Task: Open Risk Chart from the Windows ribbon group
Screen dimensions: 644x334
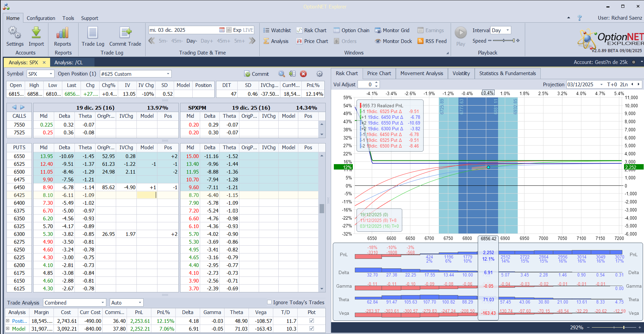Action: [312, 30]
